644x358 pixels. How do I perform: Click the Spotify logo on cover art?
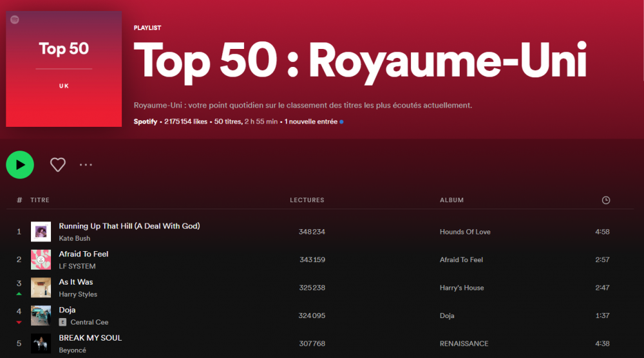pos(15,20)
